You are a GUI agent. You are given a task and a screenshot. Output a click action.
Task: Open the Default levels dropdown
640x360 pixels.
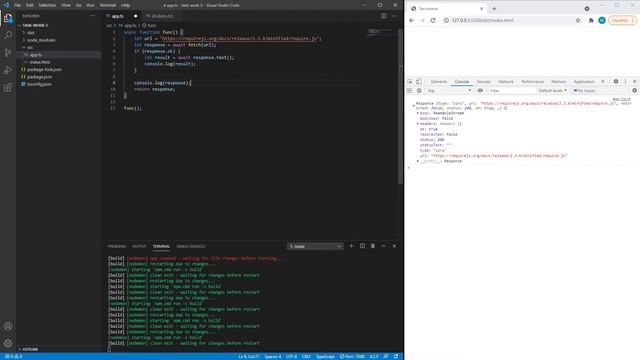[552, 91]
